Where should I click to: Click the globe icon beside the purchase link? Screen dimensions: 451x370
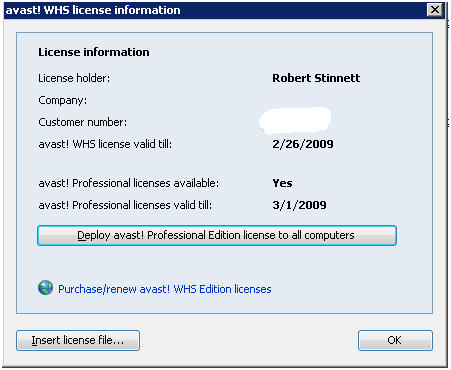tap(45, 288)
